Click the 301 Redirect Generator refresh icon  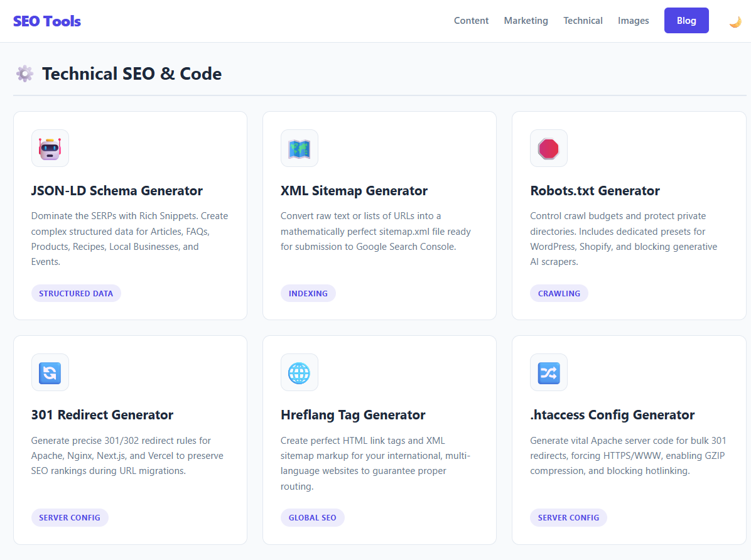(x=50, y=372)
